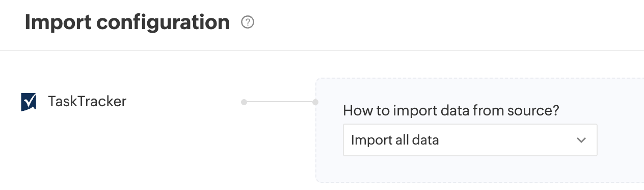The height and width of the screenshot is (190, 644).
Task: Select the TaskTracker source label
Action: 87,102
